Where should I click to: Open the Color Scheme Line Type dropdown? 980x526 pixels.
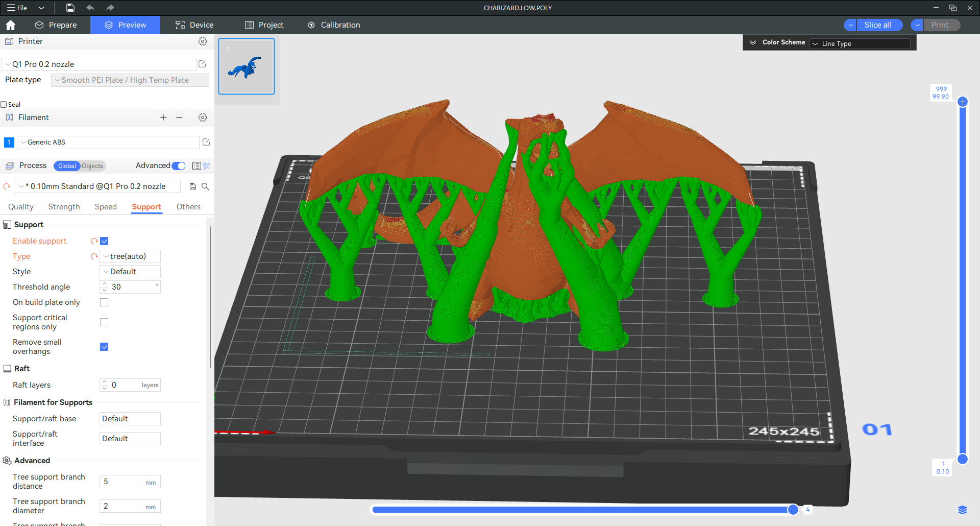860,44
